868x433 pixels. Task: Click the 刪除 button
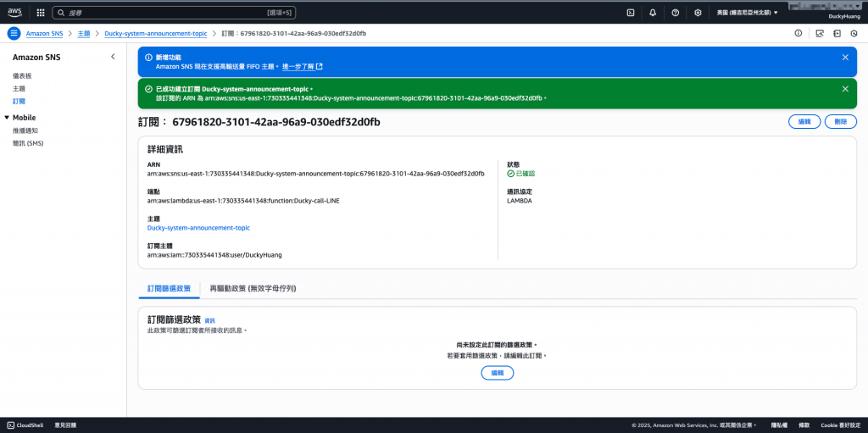tap(840, 122)
